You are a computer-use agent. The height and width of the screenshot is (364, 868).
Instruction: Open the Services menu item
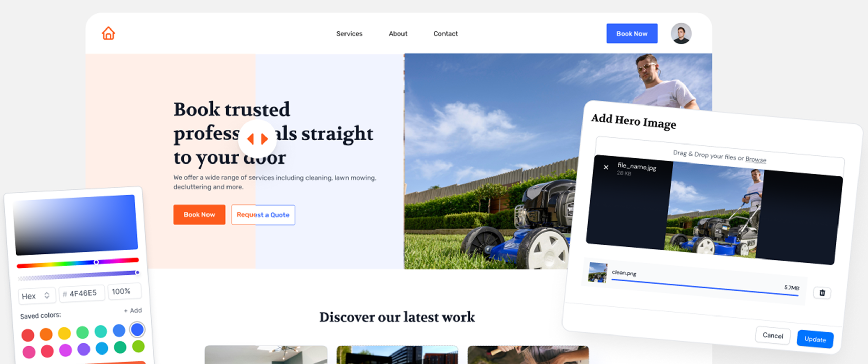click(349, 34)
